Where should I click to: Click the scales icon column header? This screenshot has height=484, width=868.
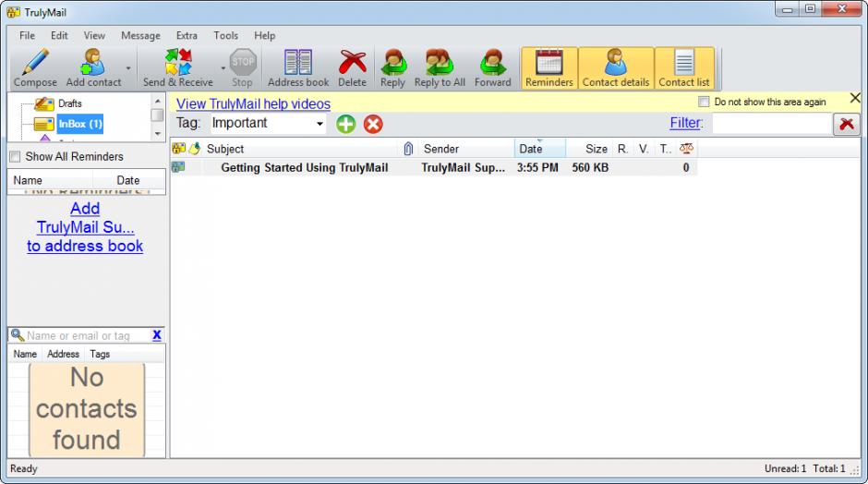click(x=686, y=149)
